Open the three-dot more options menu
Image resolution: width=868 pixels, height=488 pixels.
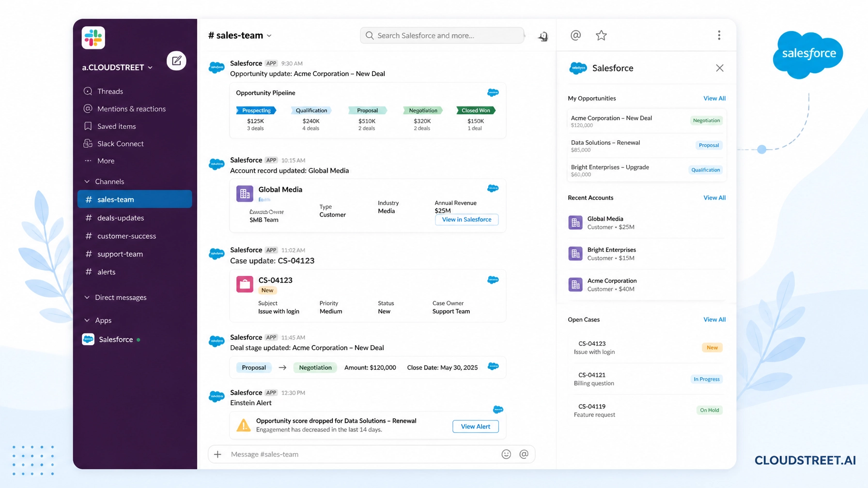tap(719, 35)
